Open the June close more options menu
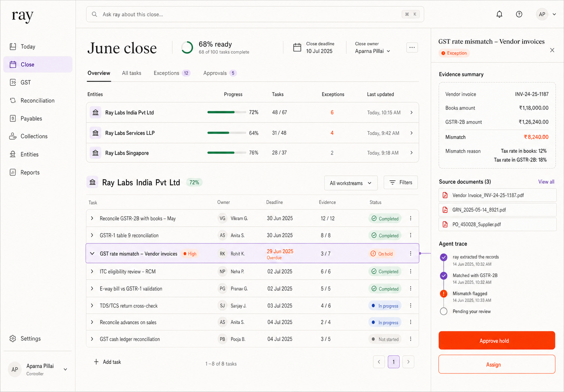 click(412, 48)
